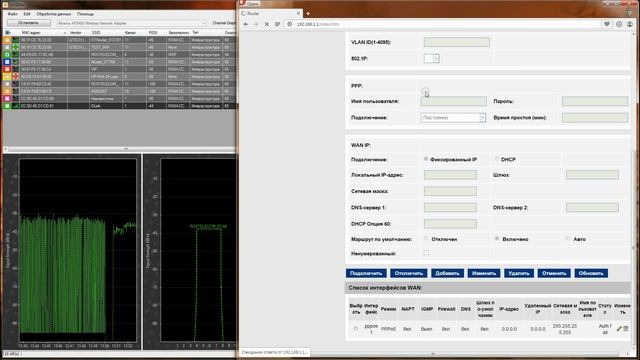Click the Удалить button
Image resolution: width=640 pixels, height=360 pixels.
tap(519, 273)
